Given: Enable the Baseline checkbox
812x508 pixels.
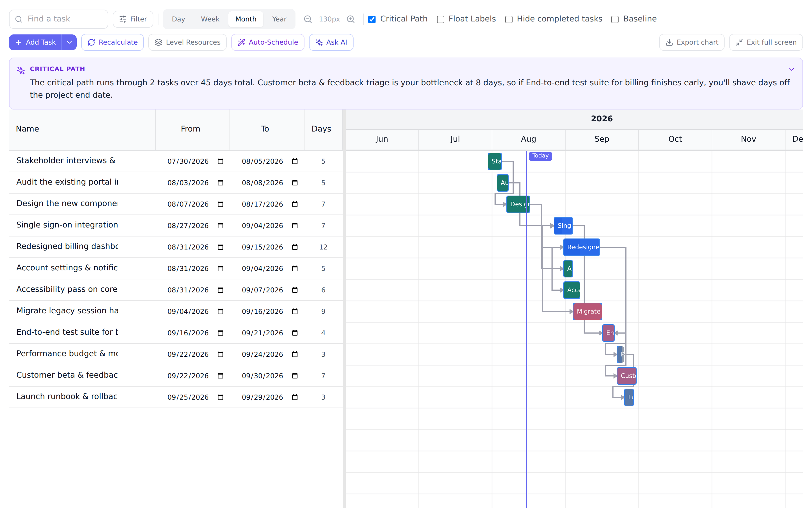Looking at the screenshot, I should pyautogui.click(x=615, y=19).
